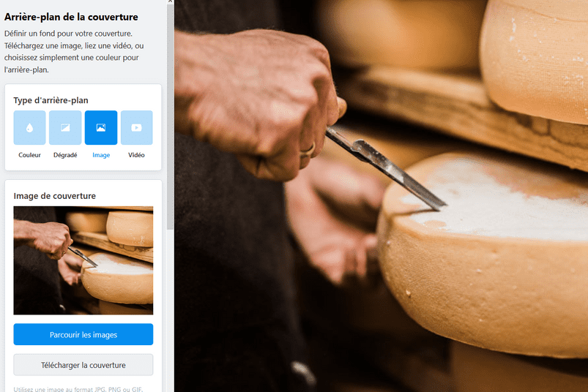The width and height of the screenshot is (588, 392).
Task: Choose the Dégradé gradient background tile
Action: point(65,128)
